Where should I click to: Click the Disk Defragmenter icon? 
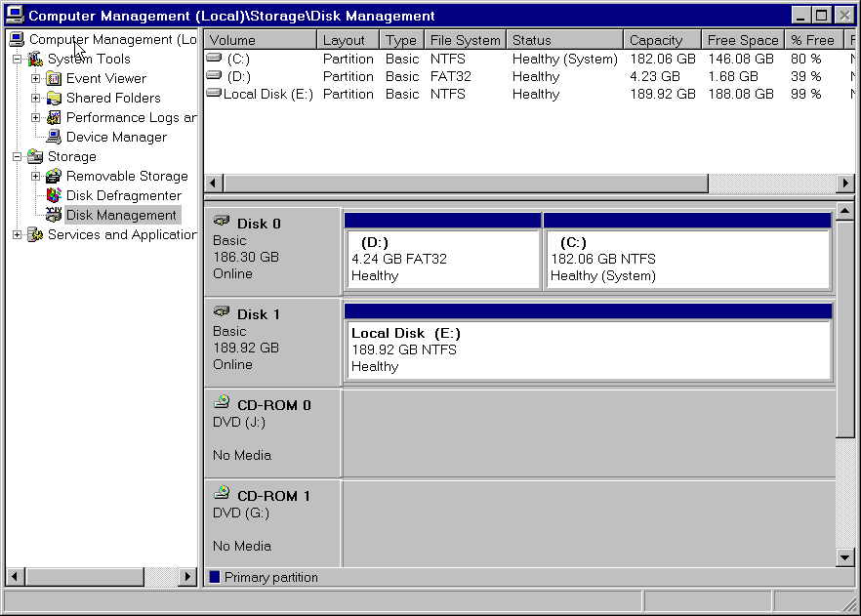coord(54,195)
